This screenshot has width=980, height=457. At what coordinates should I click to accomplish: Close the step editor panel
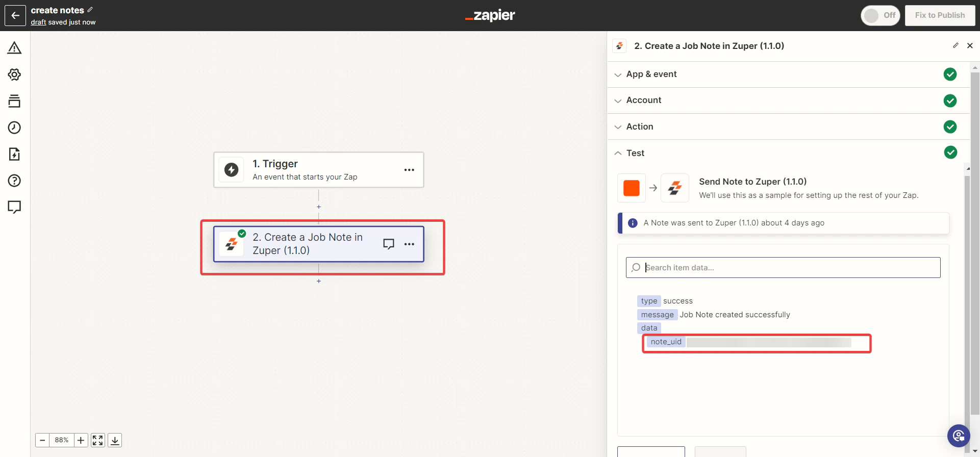[970, 45]
